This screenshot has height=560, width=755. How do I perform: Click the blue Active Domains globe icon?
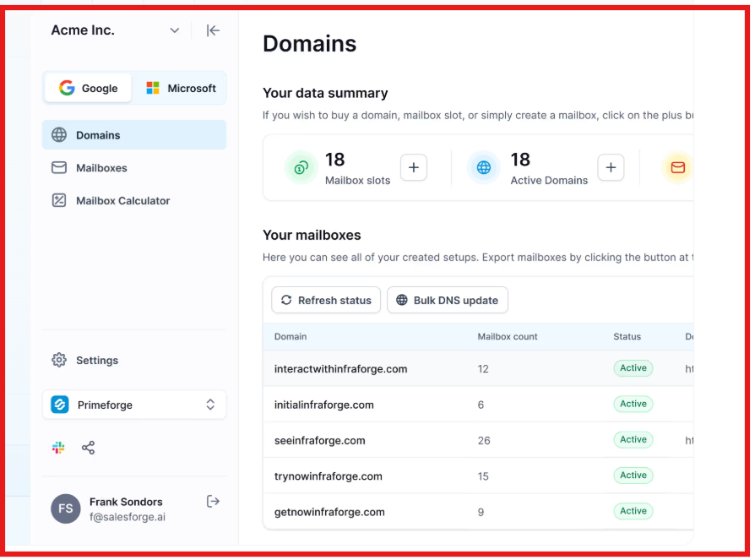[x=483, y=167]
